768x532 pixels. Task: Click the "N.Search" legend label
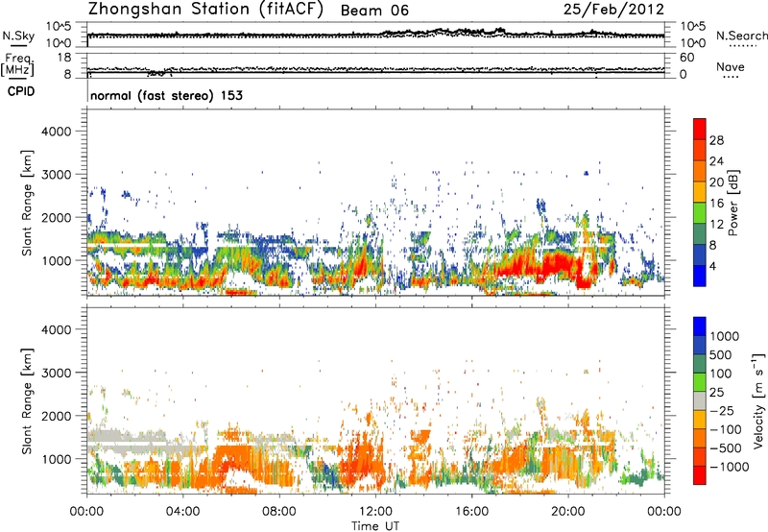point(741,36)
